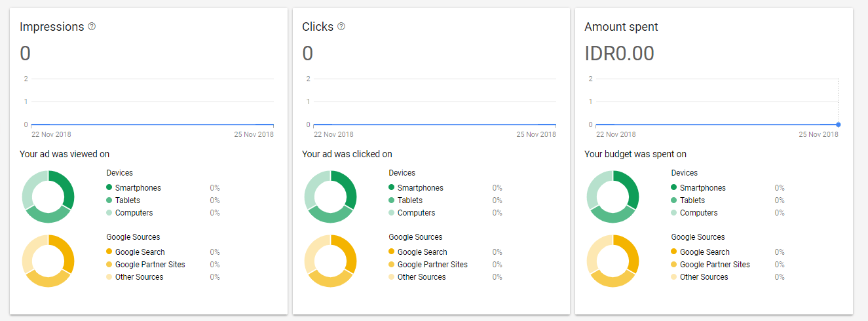Click the Devices donut chart under Impressions
The width and height of the screenshot is (868, 321).
[48, 197]
